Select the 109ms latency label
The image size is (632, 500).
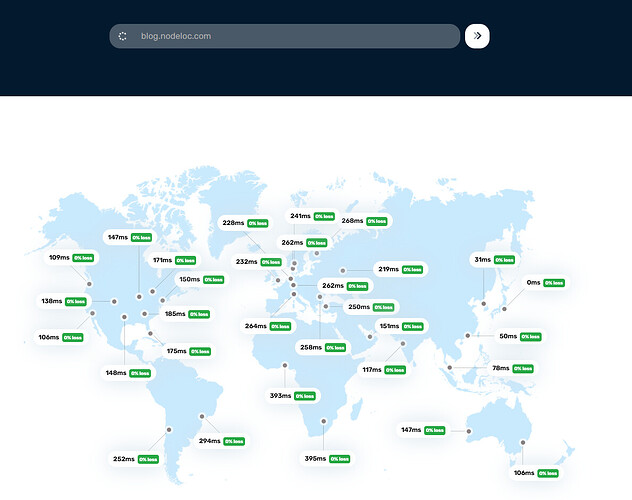coord(59,257)
